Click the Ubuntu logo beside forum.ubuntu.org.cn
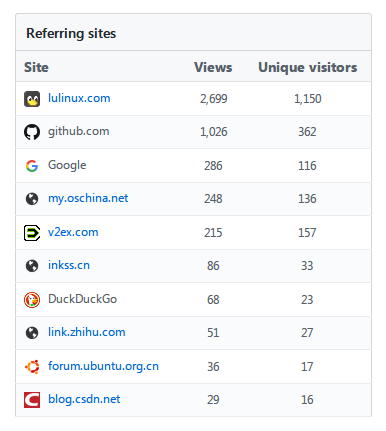Viewport: 386px width, 431px height. click(32, 367)
